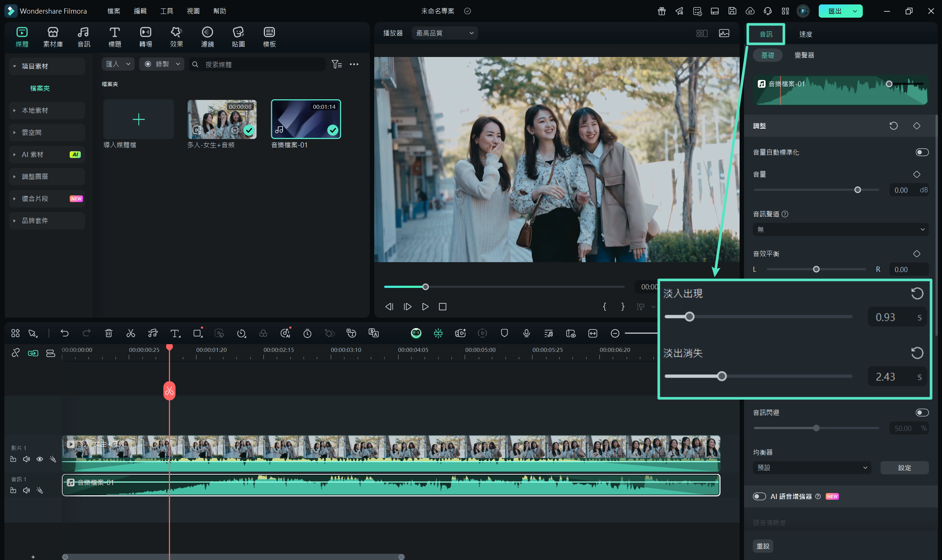Open the 編輯 menu
Viewport: 942px width, 560px height.
[x=140, y=11]
